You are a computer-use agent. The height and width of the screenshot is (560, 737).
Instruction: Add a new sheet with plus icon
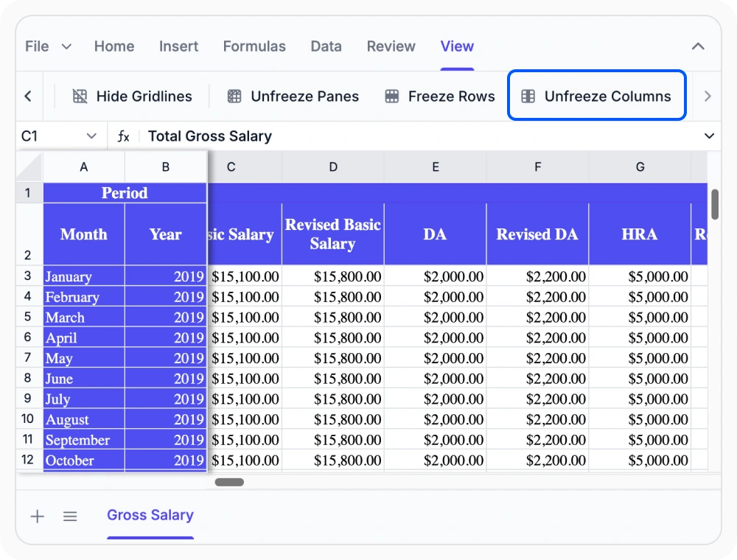37,517
